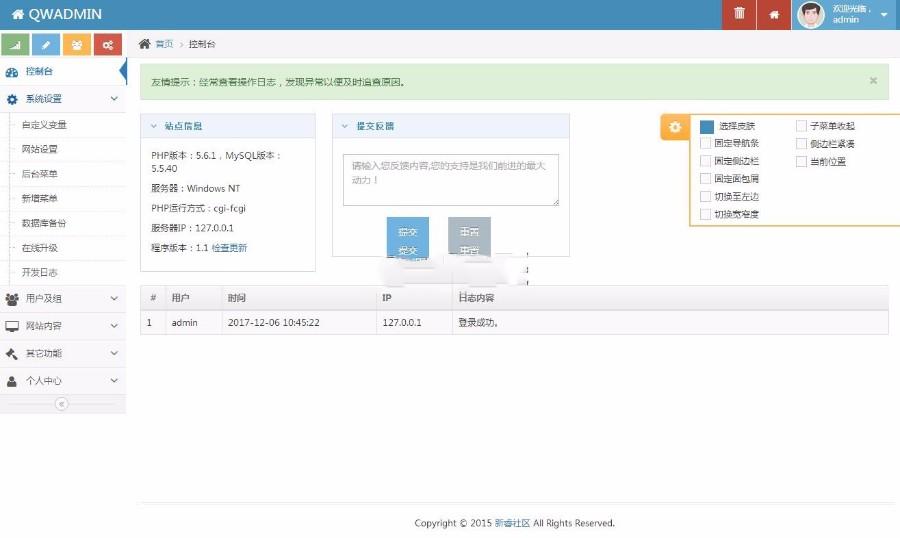
Task: Toggle 侧边栏紧凑 checkbox
Action: click(x=801, y=144)
